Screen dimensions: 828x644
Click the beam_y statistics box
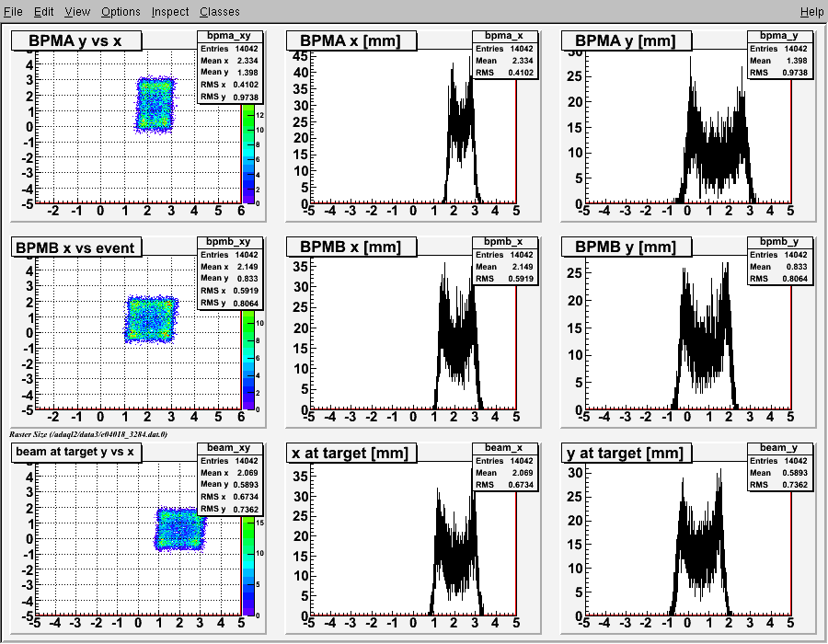(780, 466)
